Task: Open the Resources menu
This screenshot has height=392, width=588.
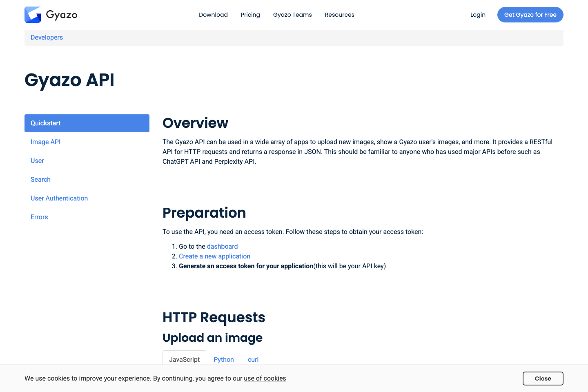Action: (x=339, y=15)
